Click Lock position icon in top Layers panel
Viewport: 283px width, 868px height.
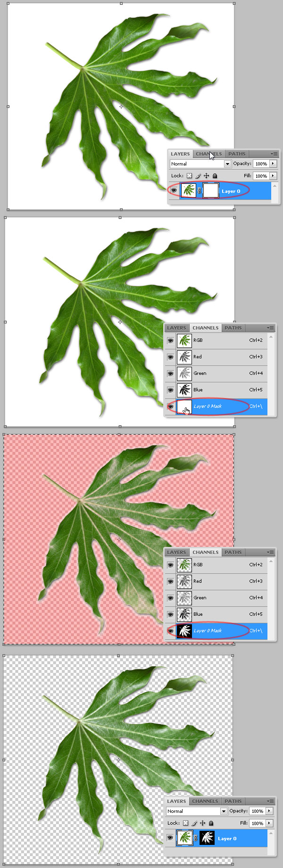tap(206, 176)
